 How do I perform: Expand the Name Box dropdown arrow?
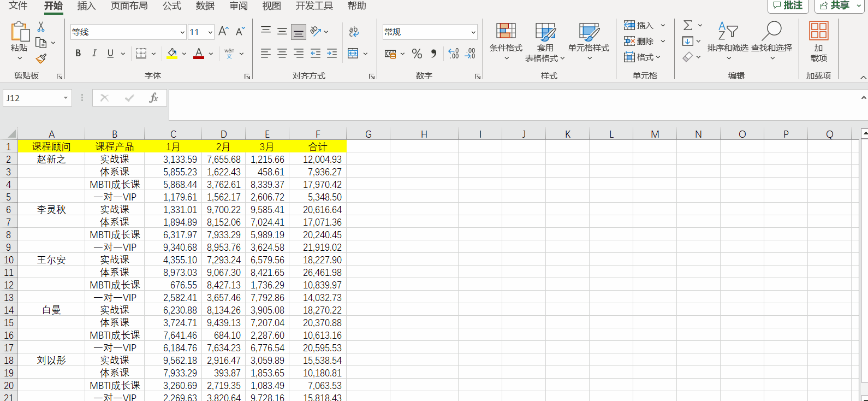[x=66, y=98]
